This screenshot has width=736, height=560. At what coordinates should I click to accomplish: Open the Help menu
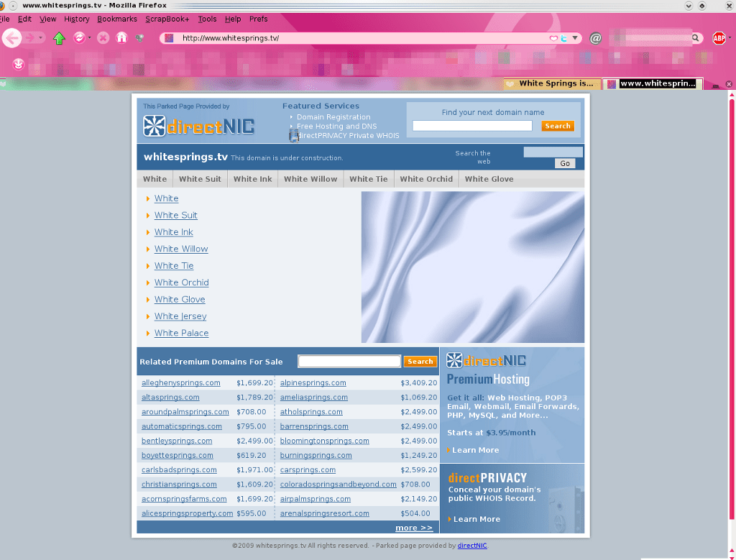pyautogui.click(x=233, y=19)
